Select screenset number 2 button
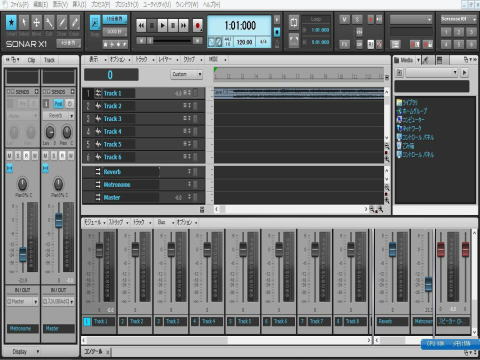This screenshot has height=360, width=480. (x=458, y=32)
